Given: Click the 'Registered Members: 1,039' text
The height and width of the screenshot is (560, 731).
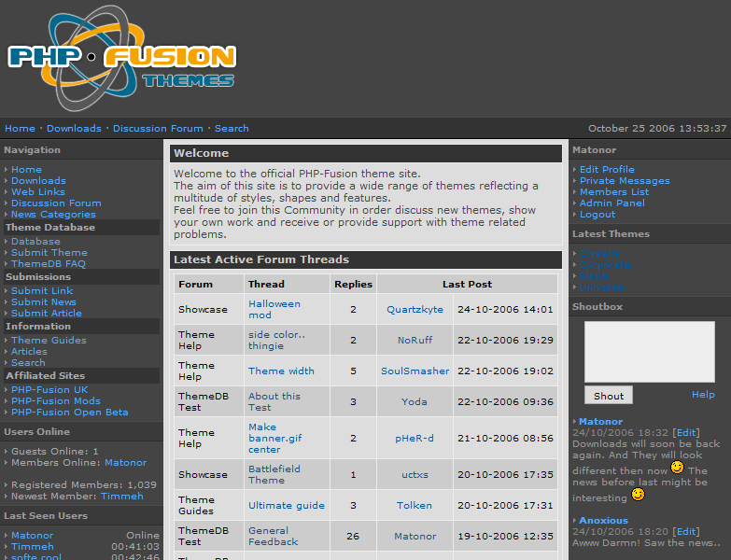Looking at the screenshot, I should click(x=84, y=485).
